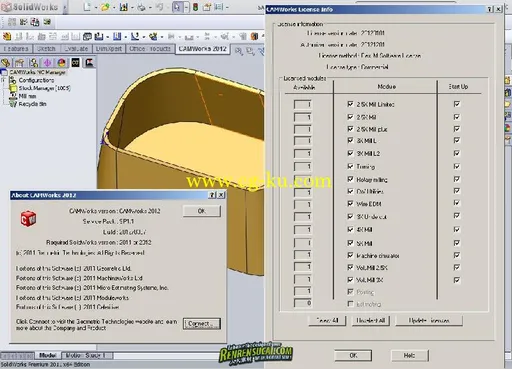Select the Model tab at bottom
Screen dimensions: 512x369
[x=47, y=355]
